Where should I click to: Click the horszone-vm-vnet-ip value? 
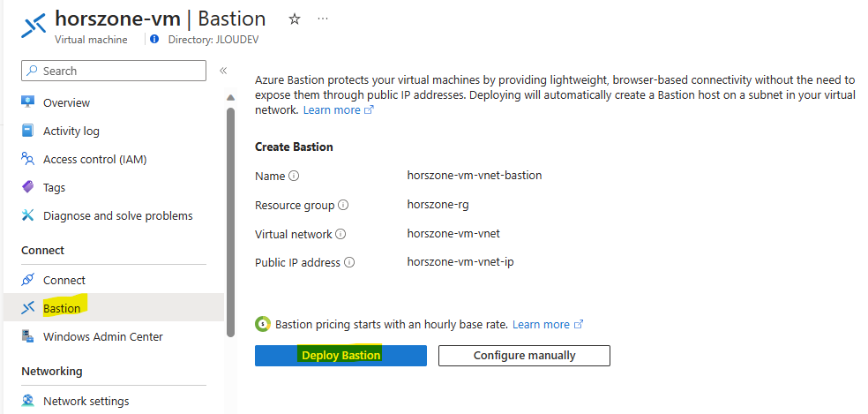(460, 261)
